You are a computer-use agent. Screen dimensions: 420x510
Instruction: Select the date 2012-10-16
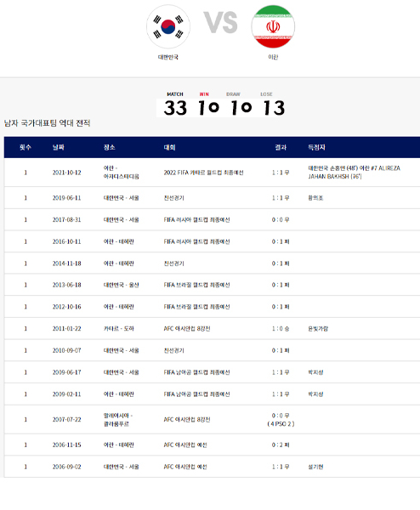coord(66,307)
